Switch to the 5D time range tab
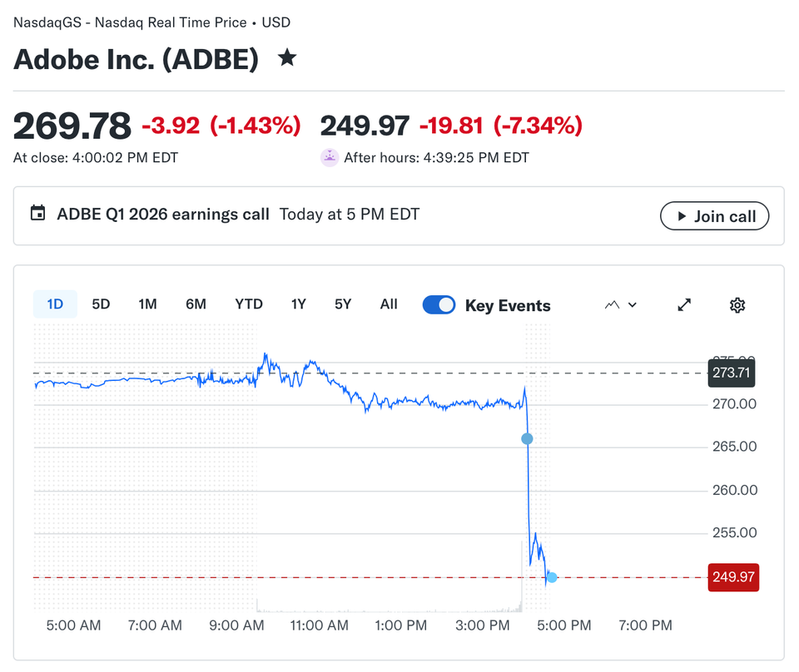This screenshot has height=672, width=799. tap(101, 304)
